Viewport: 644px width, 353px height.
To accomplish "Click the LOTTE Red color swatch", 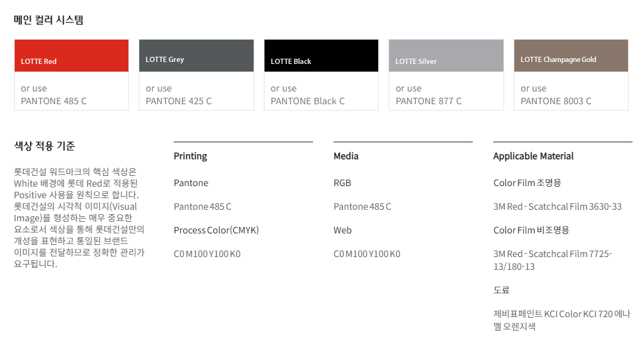I will tap(72, 56).
